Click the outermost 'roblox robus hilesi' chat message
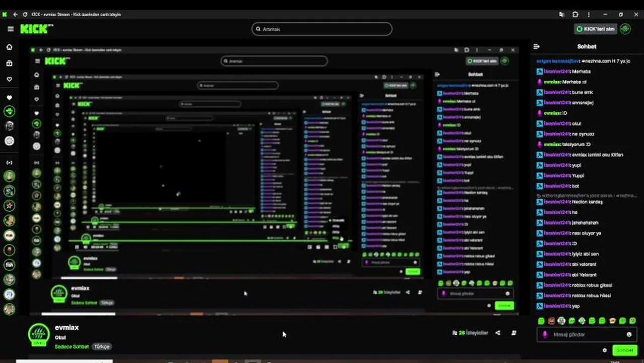The width and height of the screenshot is (644, 363). [x=574, y=295]
